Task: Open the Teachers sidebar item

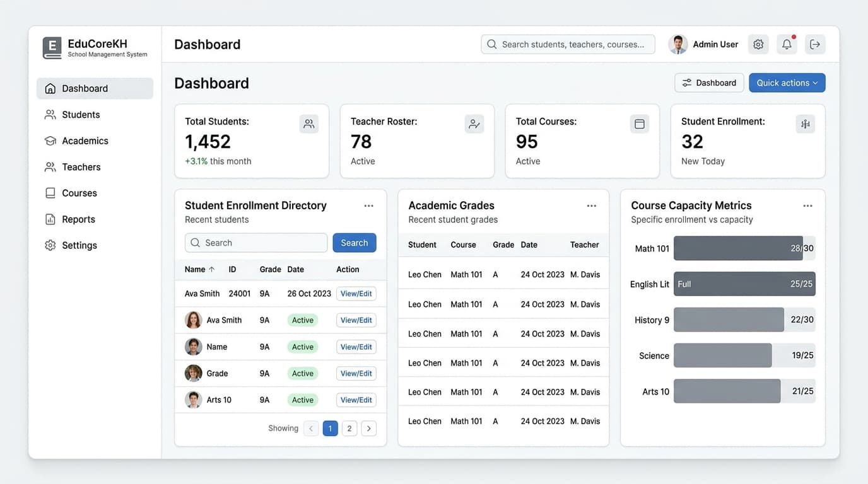Action: pyautogui.click(x=95, y=167)
